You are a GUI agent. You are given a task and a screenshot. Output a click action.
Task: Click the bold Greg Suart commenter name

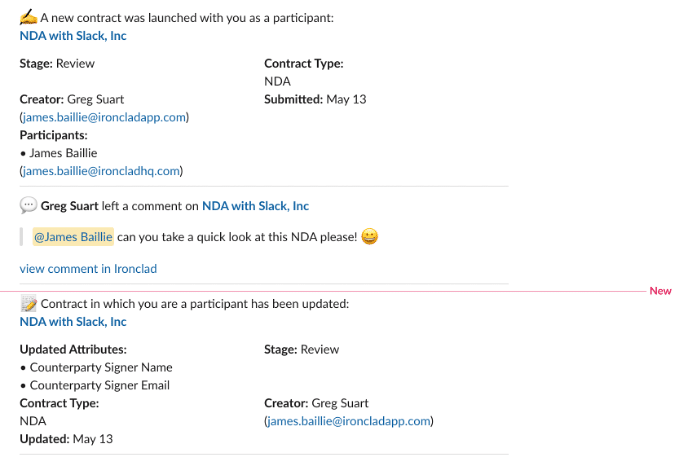coord(69,205)
